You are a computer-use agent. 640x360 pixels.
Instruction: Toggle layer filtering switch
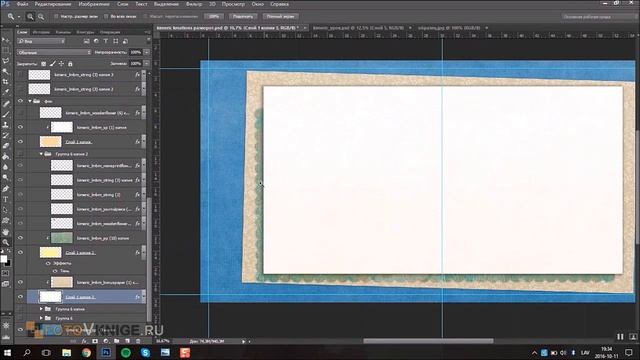point(148,40)
